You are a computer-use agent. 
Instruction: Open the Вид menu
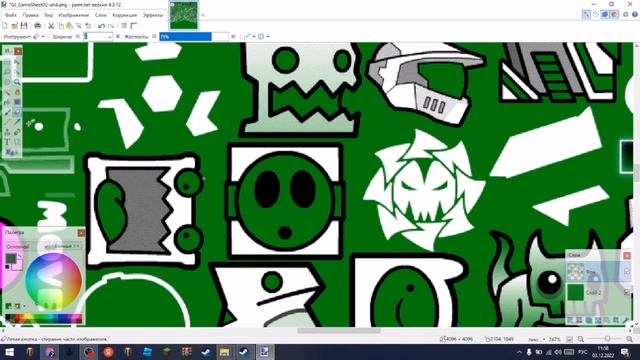click(49, 15)
